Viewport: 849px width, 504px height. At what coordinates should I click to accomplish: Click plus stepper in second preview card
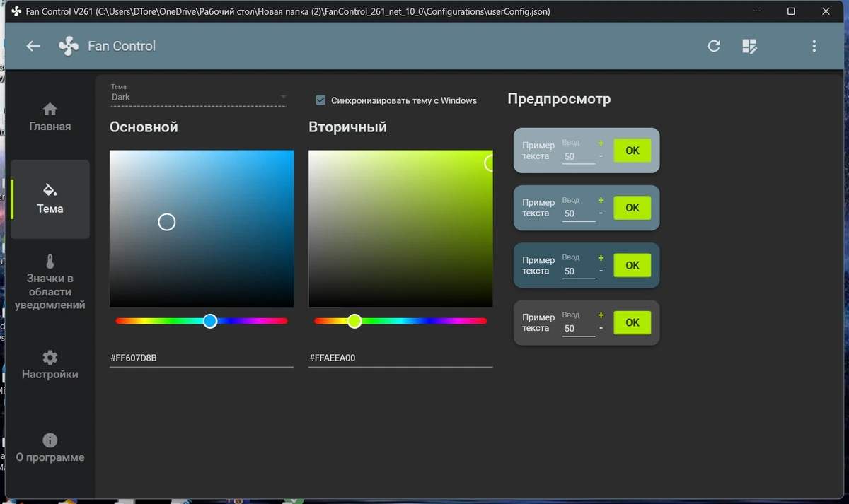601,200
